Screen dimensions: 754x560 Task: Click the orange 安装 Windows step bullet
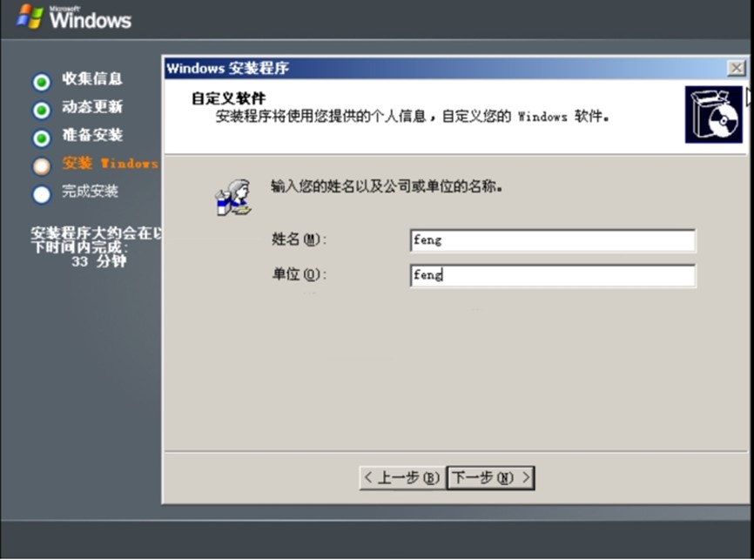click(42, 166)
